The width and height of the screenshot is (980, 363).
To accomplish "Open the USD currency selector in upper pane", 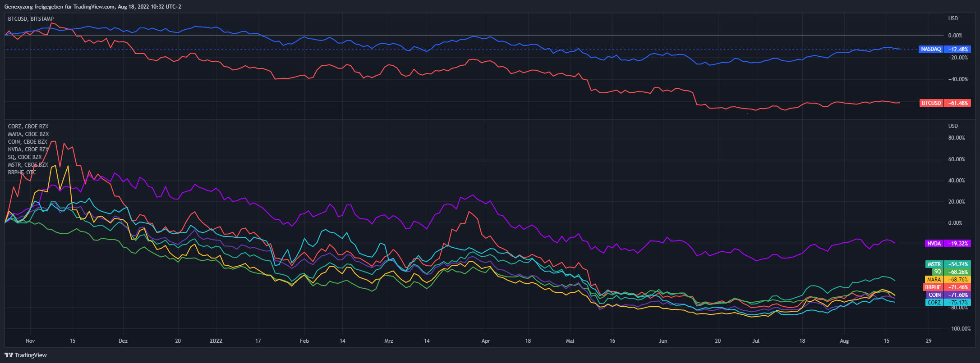I will 953,18.
